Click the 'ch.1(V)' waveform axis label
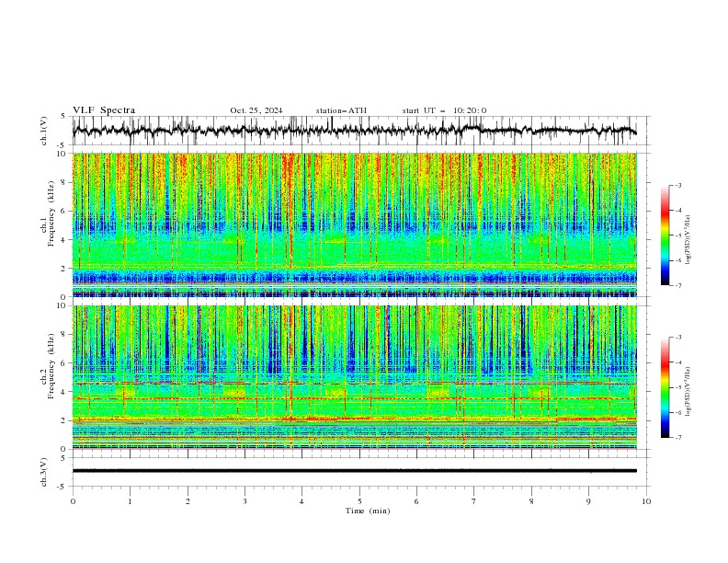Image resolution: width=728 pixels, height=563 pixels. (x=44, y=131)
